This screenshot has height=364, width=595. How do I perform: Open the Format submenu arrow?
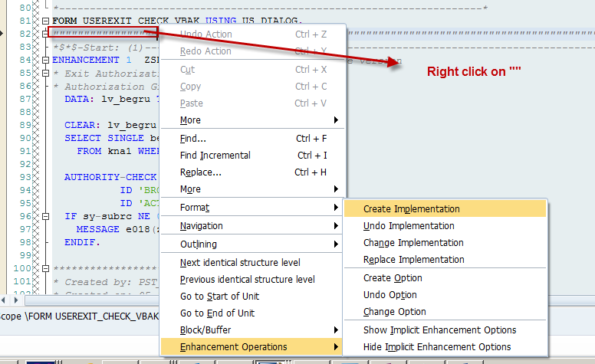(x=336, y=208)
